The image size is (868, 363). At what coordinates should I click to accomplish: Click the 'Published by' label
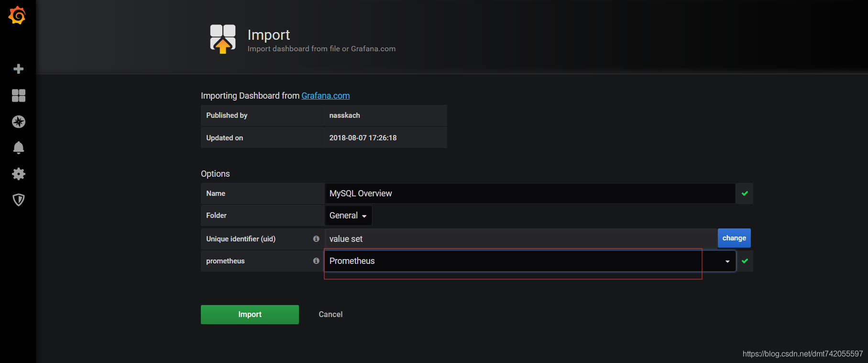click(x=227, y=115)
